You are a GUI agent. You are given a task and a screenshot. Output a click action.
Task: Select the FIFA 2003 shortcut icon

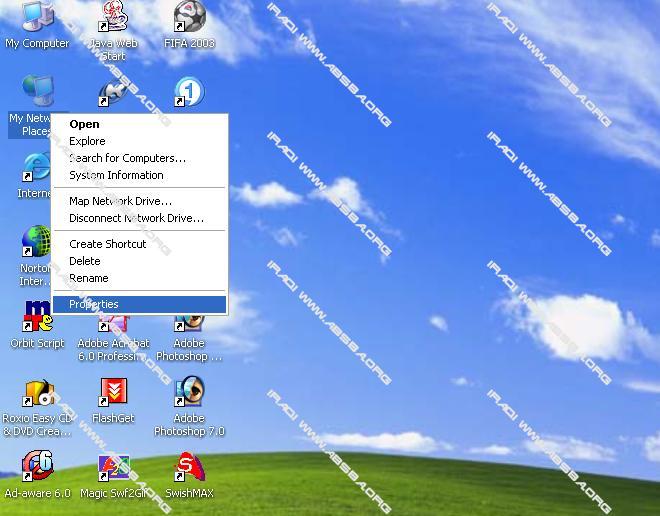click(189, 17)
